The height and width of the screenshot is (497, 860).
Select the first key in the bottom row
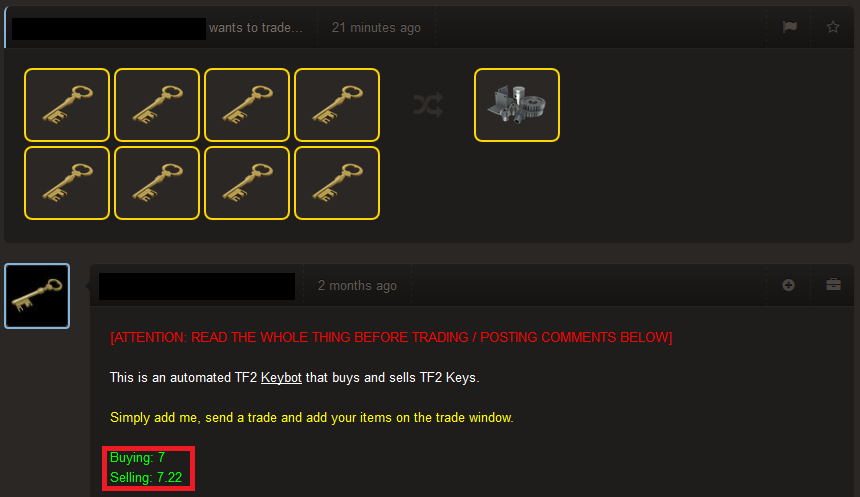click(67, 183)
